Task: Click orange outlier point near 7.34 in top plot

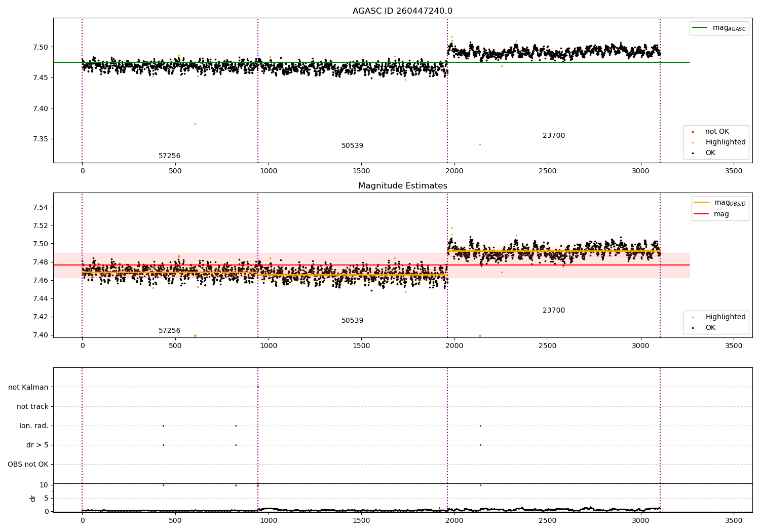Action: coord(480,145)
